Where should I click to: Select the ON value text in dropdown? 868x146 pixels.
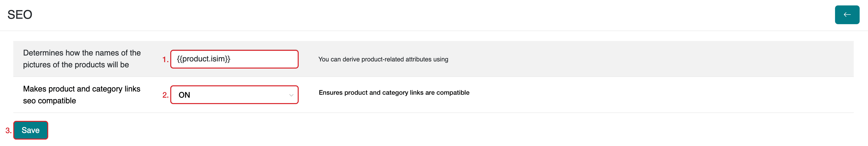coord(184,95)
